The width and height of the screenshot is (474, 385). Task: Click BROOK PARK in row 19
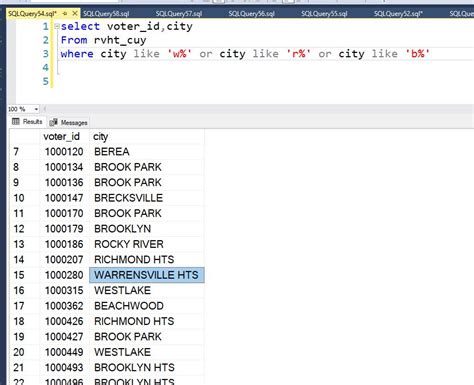point(147,337)
